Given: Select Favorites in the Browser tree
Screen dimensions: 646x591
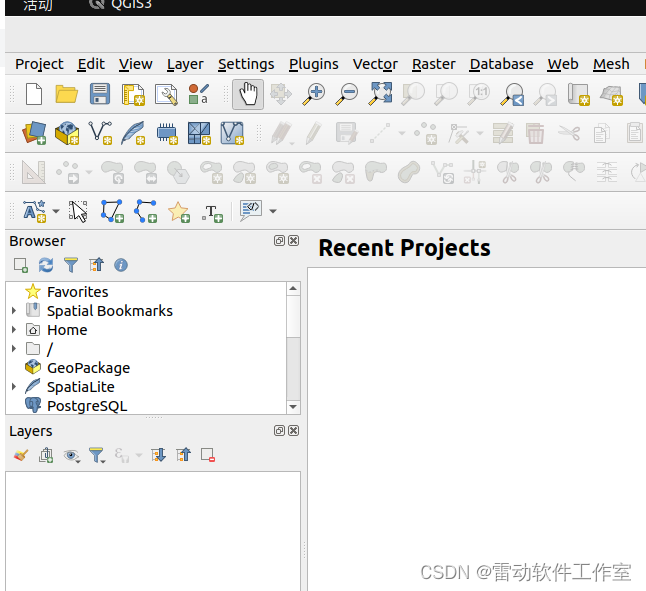Looking at the screenshot, I should [77, 292].
